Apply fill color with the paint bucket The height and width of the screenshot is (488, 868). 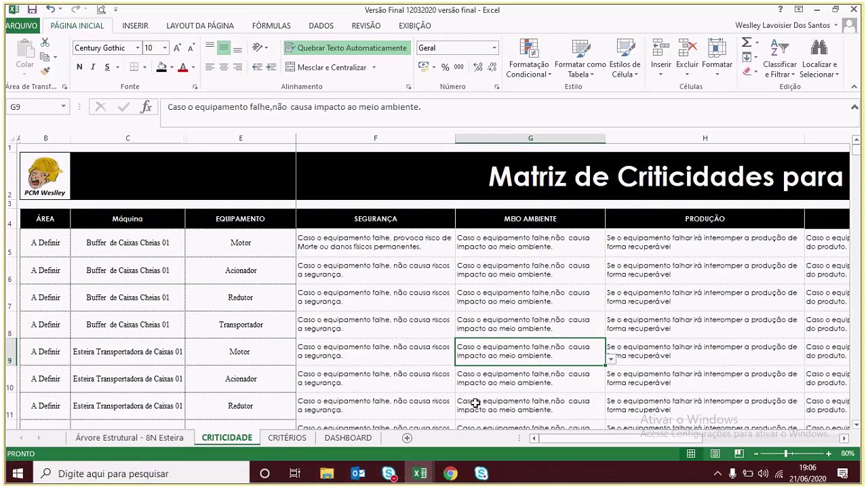coord(161,67)
